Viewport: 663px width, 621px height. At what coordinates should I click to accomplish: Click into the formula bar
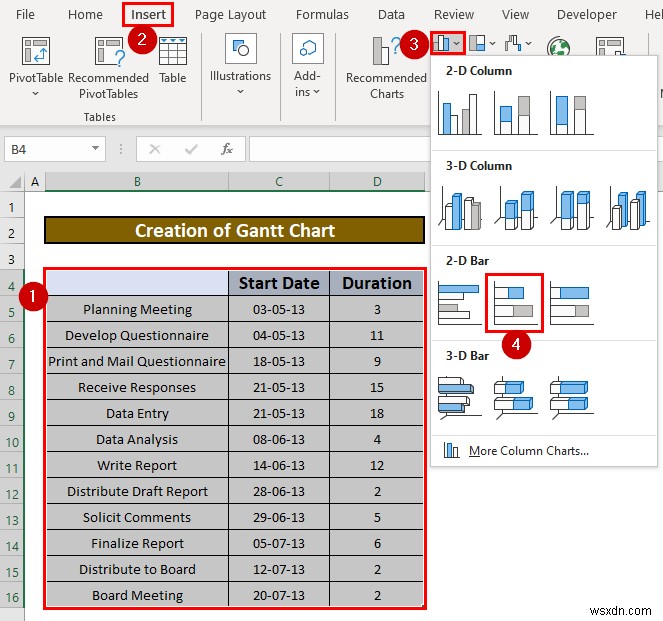pos(340,149)
